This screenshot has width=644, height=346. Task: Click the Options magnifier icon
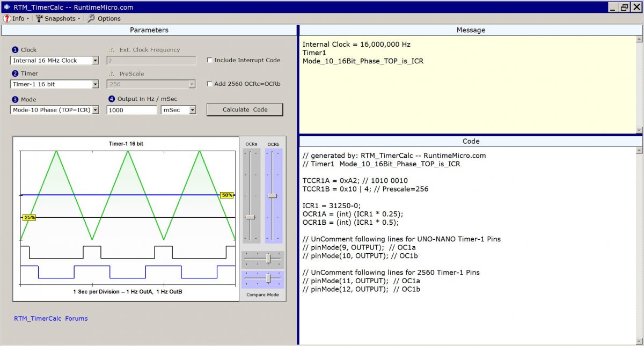coord(91,18)
